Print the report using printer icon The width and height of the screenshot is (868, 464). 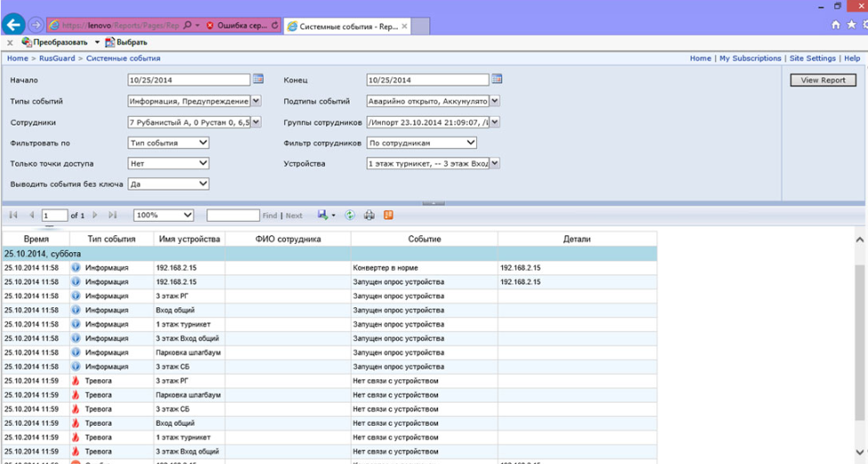tap(369, 216)
